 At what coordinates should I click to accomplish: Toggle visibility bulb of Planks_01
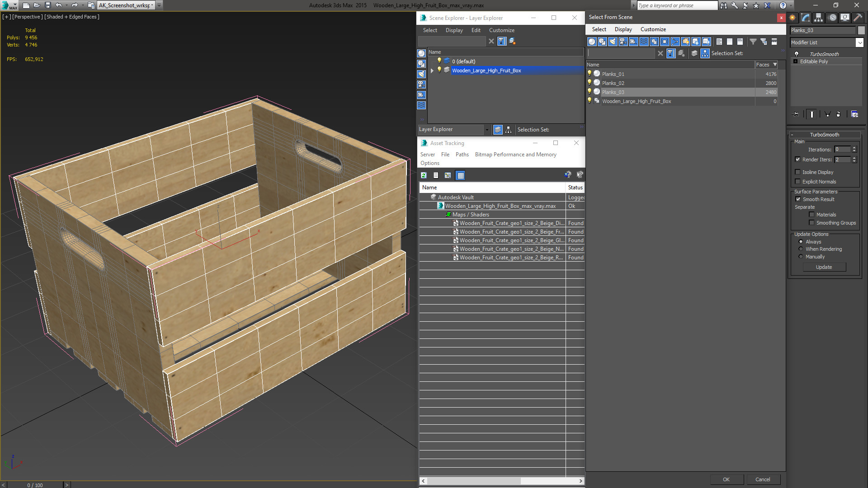pos(590,74)
